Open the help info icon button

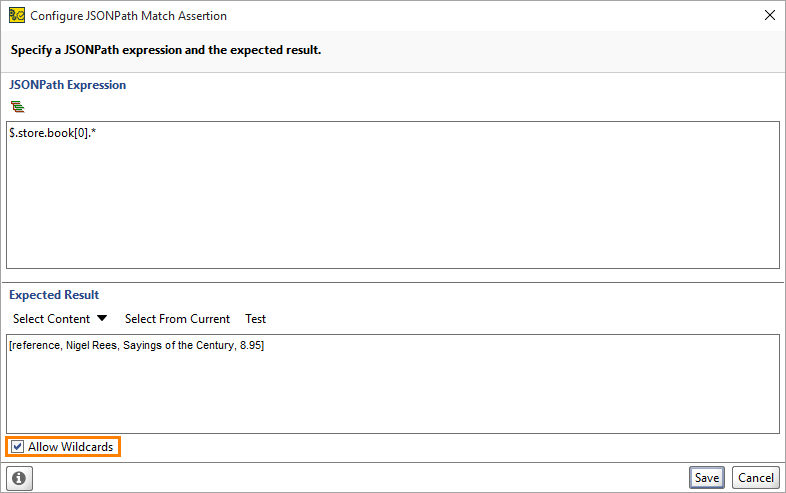(x=20, y=478)
